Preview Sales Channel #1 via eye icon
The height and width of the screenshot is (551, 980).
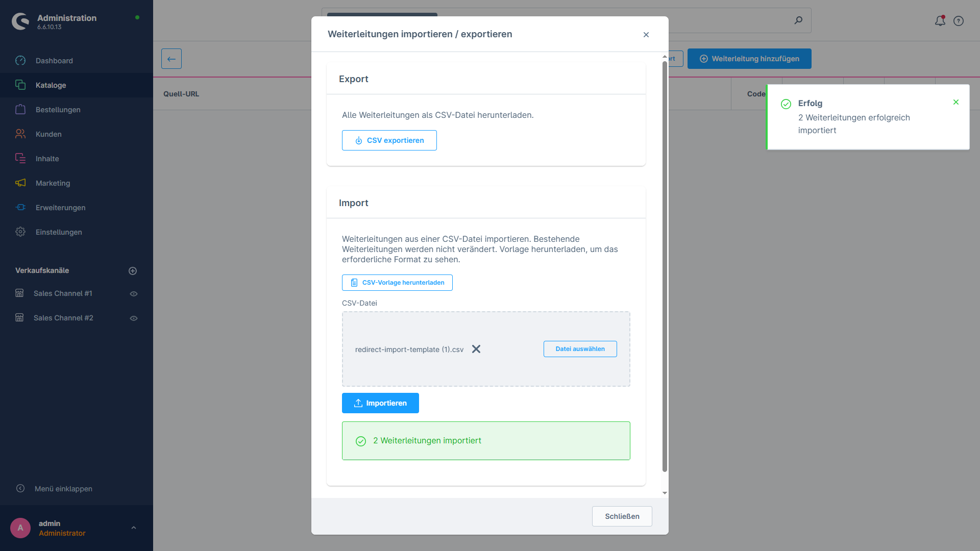pos(134,294)
